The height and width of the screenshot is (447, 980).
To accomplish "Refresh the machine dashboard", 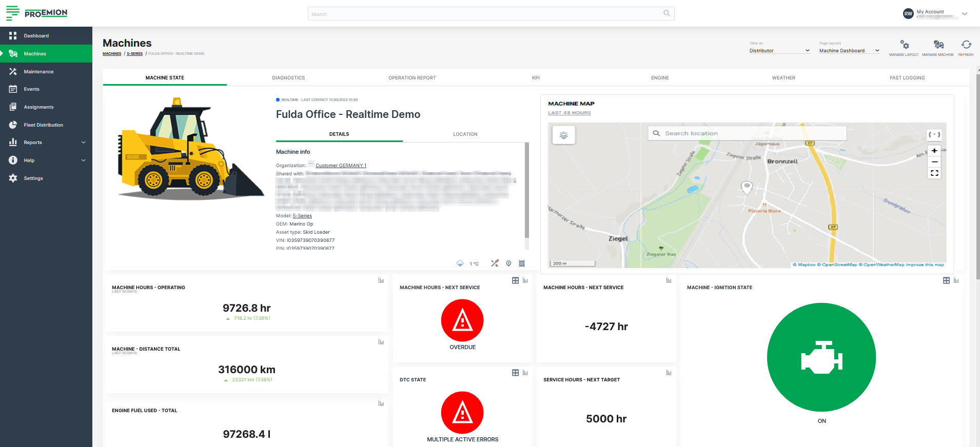I will pyautogui.click(x=966, y=45).
